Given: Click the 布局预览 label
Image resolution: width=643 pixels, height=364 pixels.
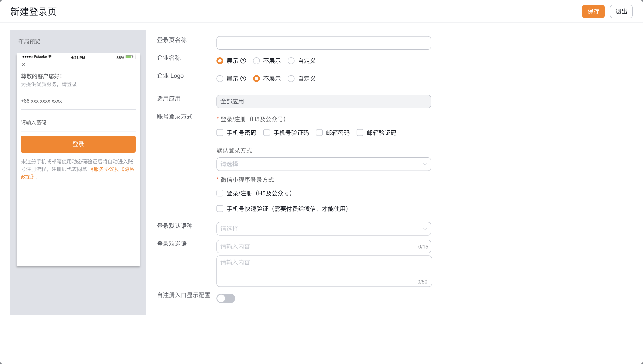Looking at the screenshot, I should [29, 41].
